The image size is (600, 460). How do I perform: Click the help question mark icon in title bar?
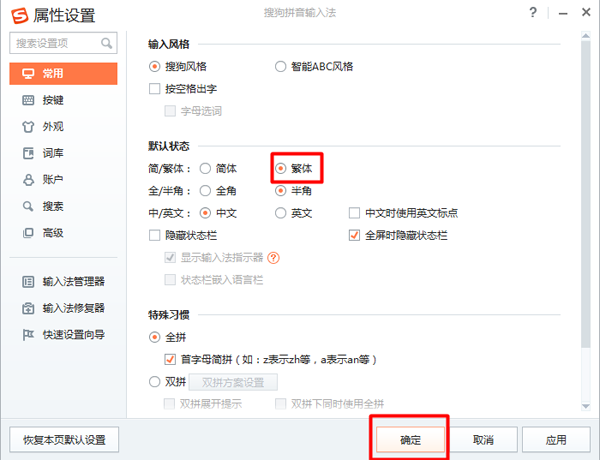532,12
